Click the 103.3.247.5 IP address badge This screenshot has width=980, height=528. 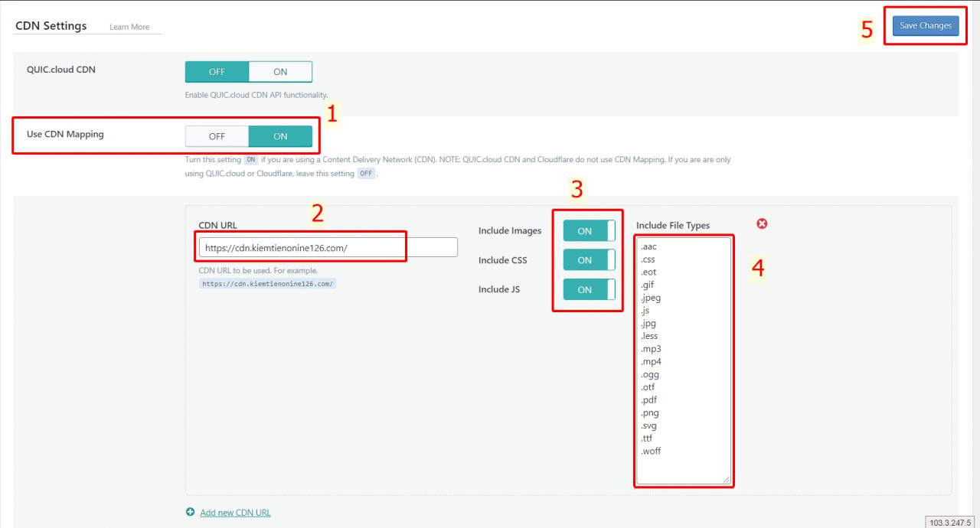coord(949,522)
